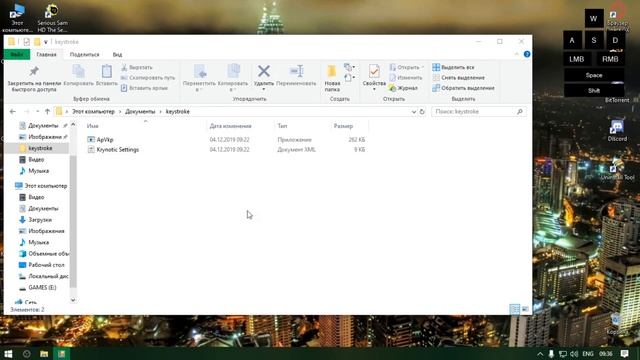Open Discord desktop shortcut
The image size is (640, 360).
pyautogui.click(x=617, y=130)
